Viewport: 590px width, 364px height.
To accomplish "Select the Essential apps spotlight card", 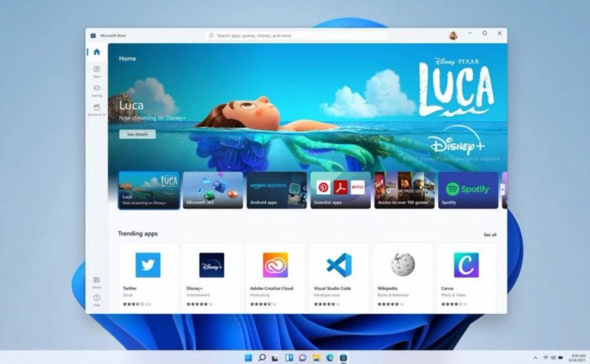I will tap(341, 190).
